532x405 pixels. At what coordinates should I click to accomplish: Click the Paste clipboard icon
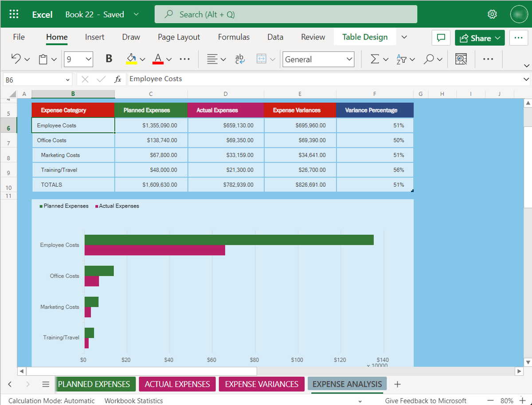click(x=43, y=59)
